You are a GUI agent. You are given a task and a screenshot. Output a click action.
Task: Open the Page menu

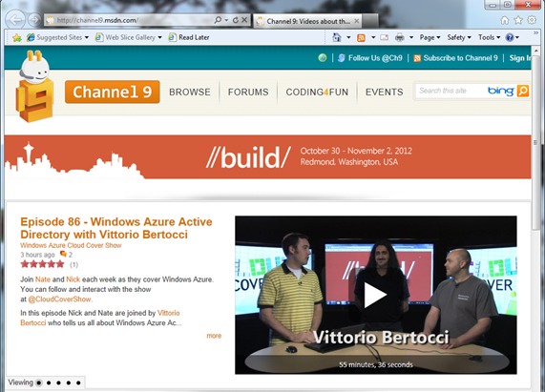[430, 37]
